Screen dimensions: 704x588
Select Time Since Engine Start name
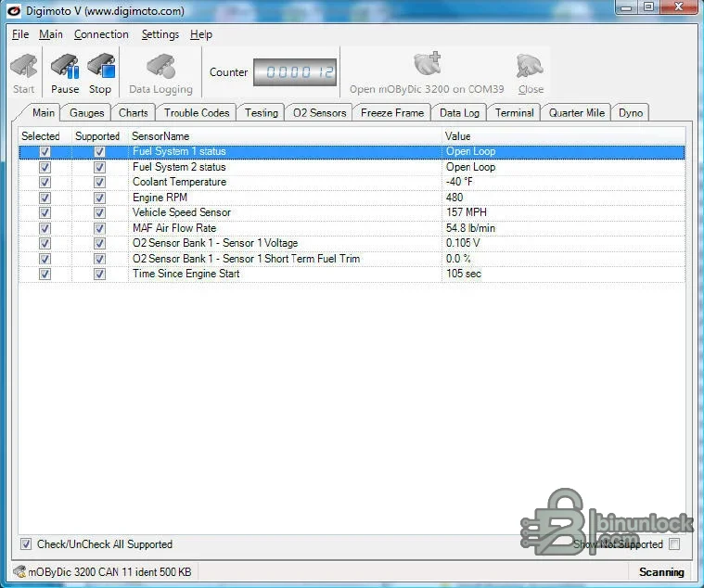tap(186, 274)
